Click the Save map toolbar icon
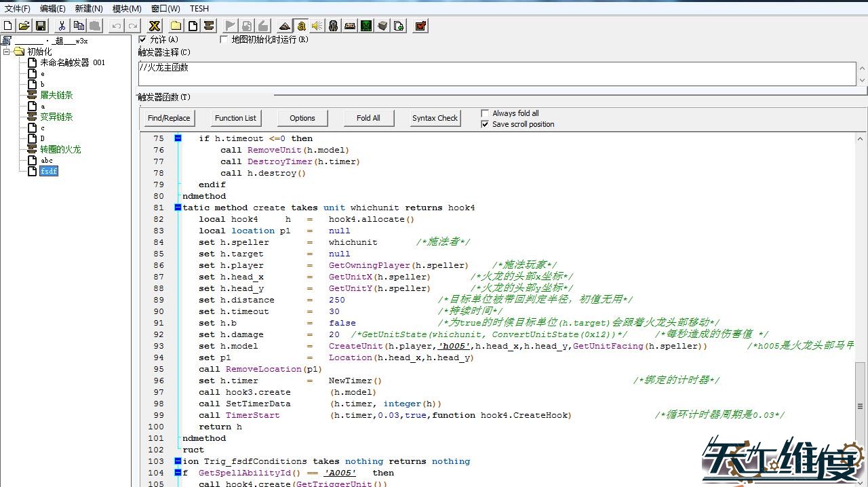Image resolution: width=868 pixels, height=487 pixels. [41, 26]
